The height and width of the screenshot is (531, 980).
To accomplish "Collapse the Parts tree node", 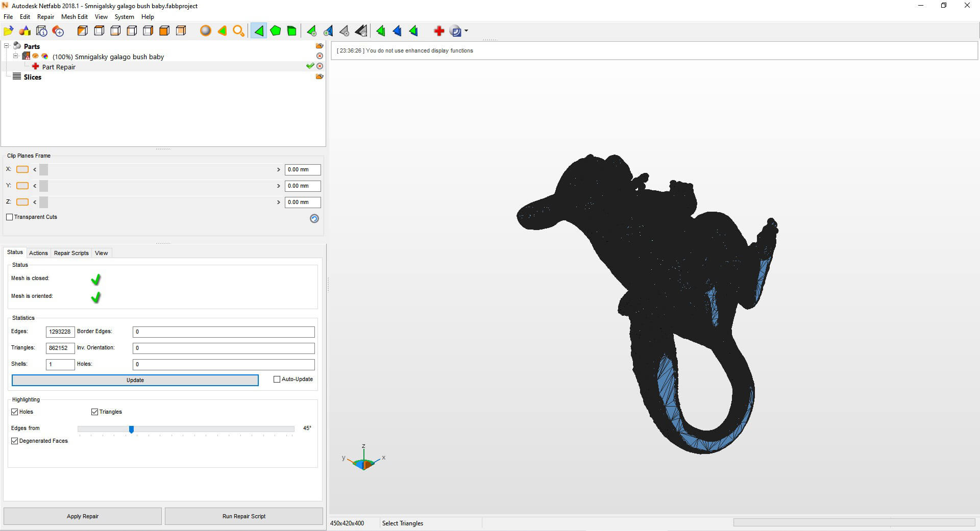I will pyautogui.click(x=7, y=46).
